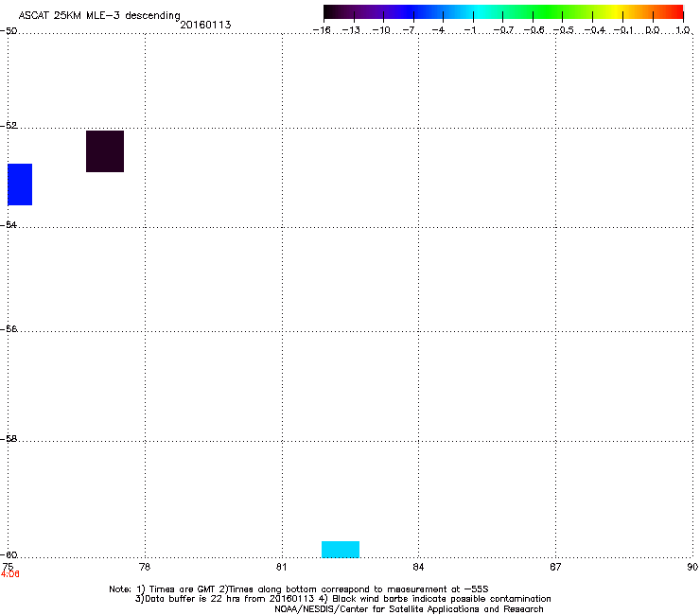Click latitude axis label '-58'
The image size is (700, 615).
(x=9, y=439)
